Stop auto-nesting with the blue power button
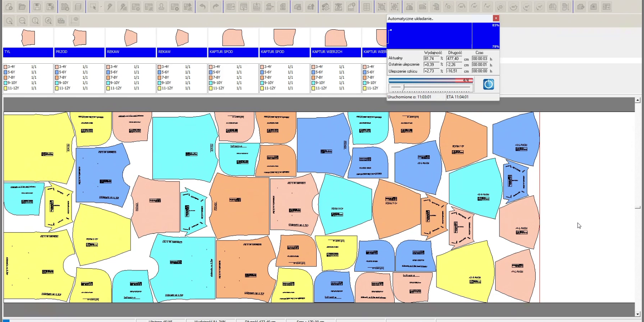This screenshot has width=644, height=322. click(488, 84)
